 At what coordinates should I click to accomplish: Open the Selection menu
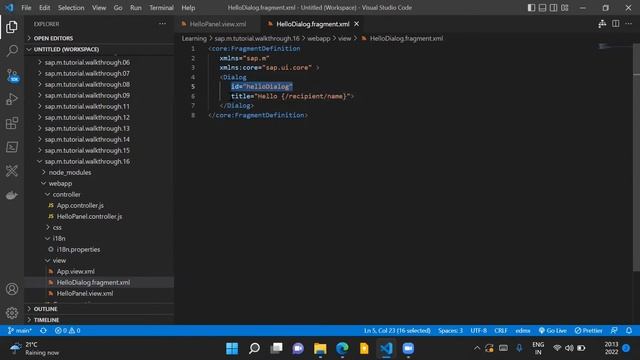(71, 8)
